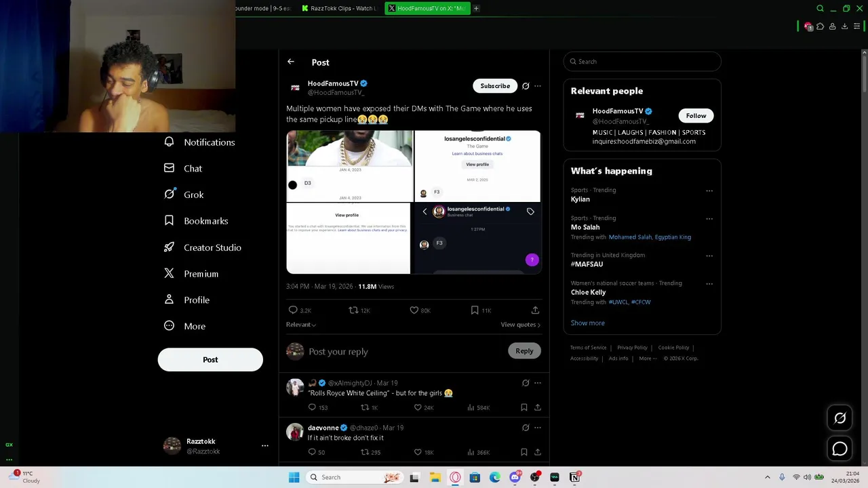The width and height of the screenshot is (868, 488).
Task: Click the X search box
Action: click(x=642, y=62)
